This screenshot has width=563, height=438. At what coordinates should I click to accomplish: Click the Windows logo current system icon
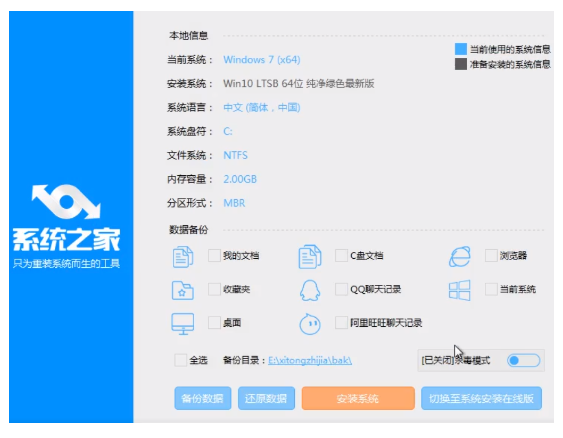tap(460, 290)
